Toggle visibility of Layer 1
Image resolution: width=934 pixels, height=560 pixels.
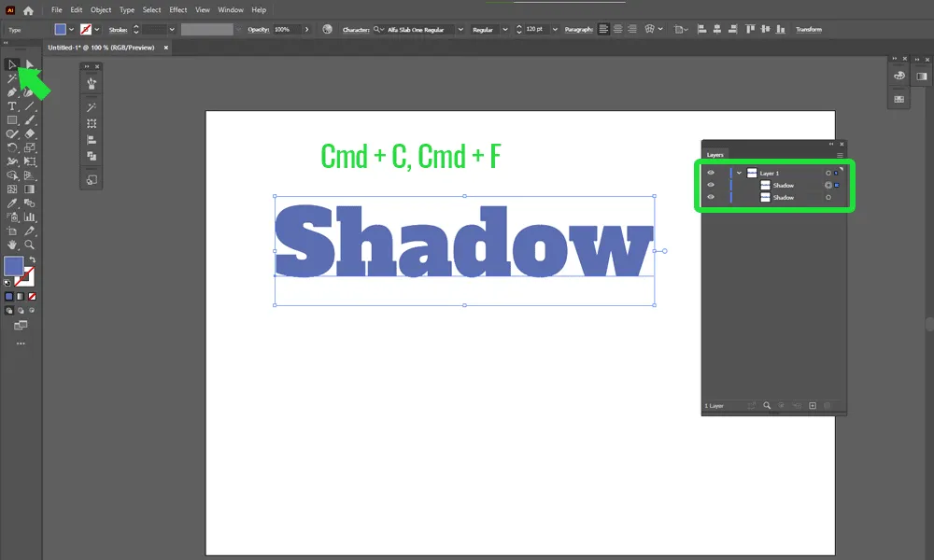click(711, 173)
